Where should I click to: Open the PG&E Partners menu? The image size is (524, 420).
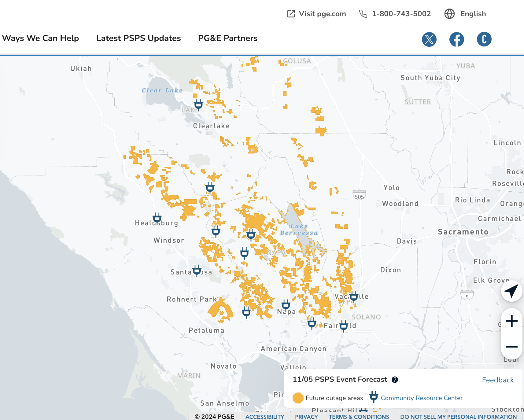click(228, 38)
